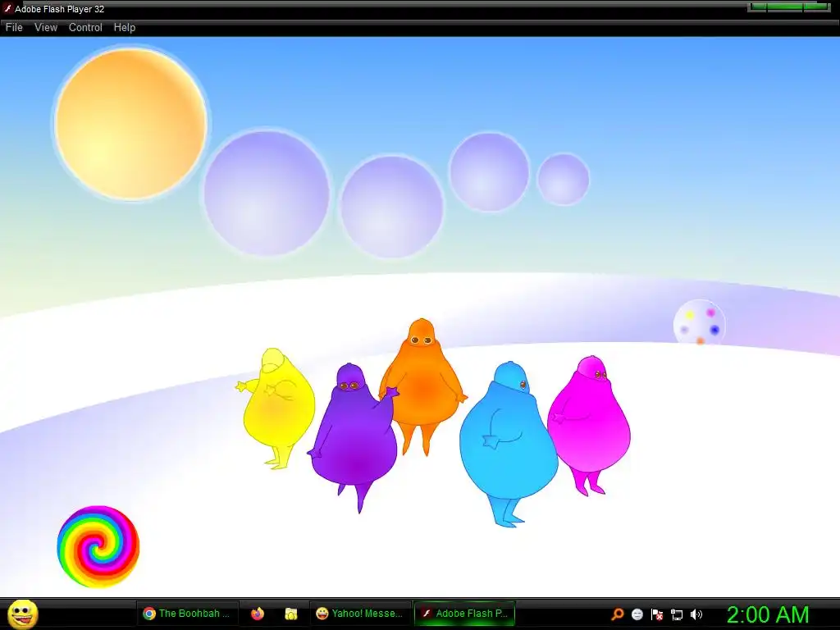
Task: Open the Control menu
Action: pyautogui.click(x=85, y=27)
